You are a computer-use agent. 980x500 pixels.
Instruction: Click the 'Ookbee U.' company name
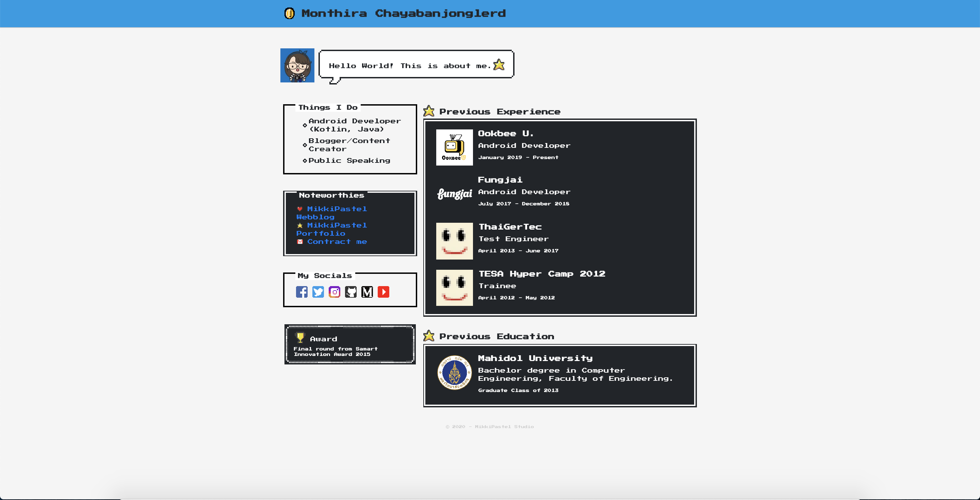point(506,134)
